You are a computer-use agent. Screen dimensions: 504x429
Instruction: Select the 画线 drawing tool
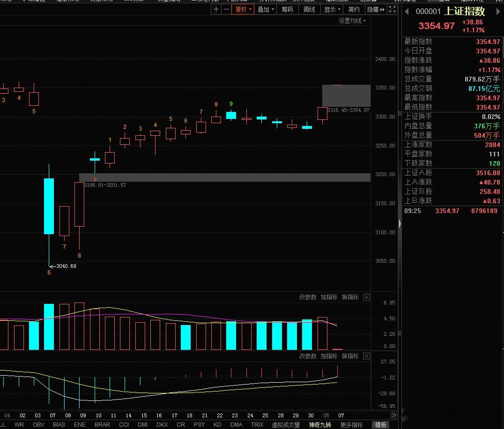click(x=309, y=9)
